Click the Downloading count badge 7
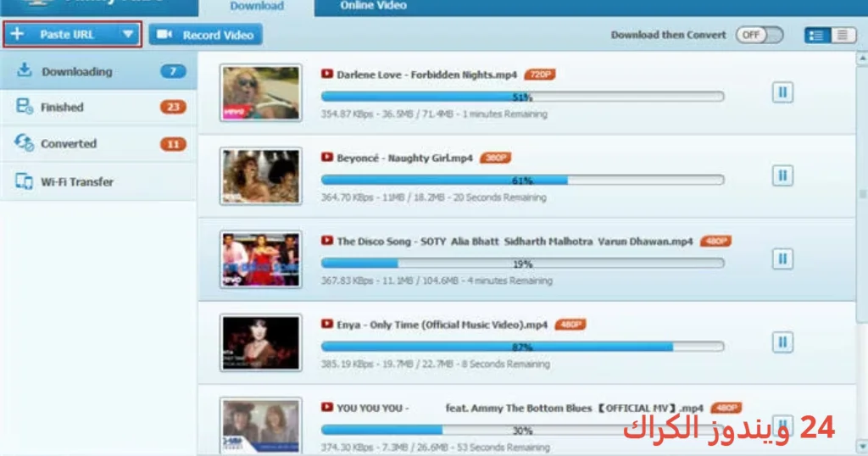 click(x=173, y=71)
